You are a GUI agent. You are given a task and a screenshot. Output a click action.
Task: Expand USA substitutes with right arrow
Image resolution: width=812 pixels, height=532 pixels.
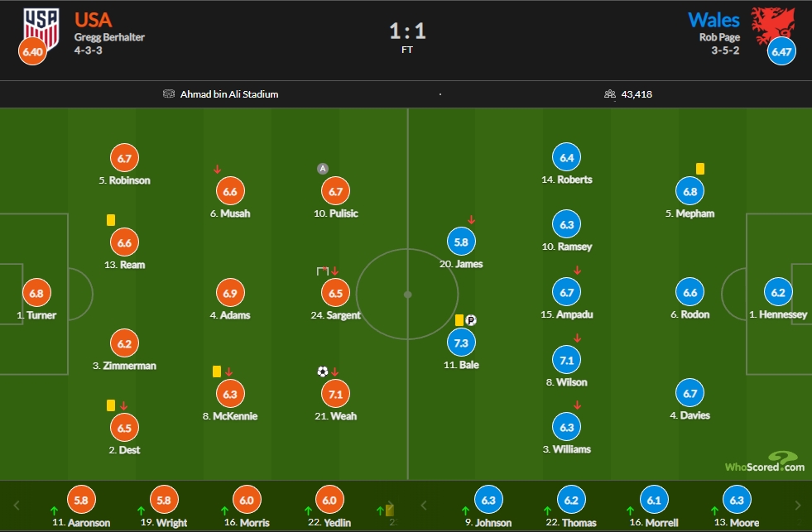point(392,505)
